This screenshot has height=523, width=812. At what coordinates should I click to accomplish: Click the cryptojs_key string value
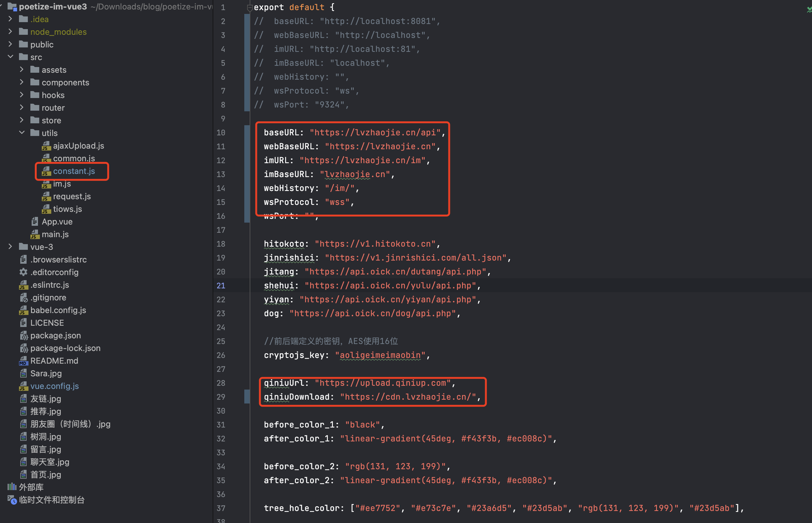point(380,355)
